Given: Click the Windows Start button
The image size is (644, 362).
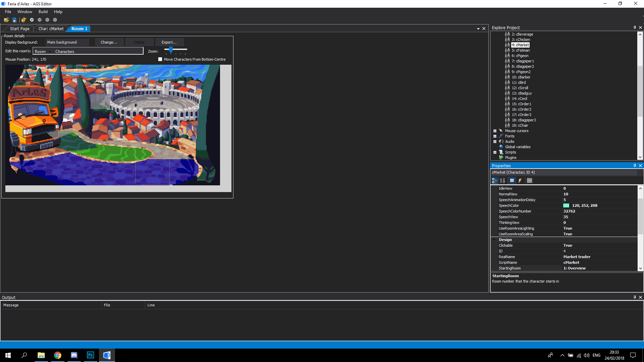Looking at the screenshot, I should (8, 355).
